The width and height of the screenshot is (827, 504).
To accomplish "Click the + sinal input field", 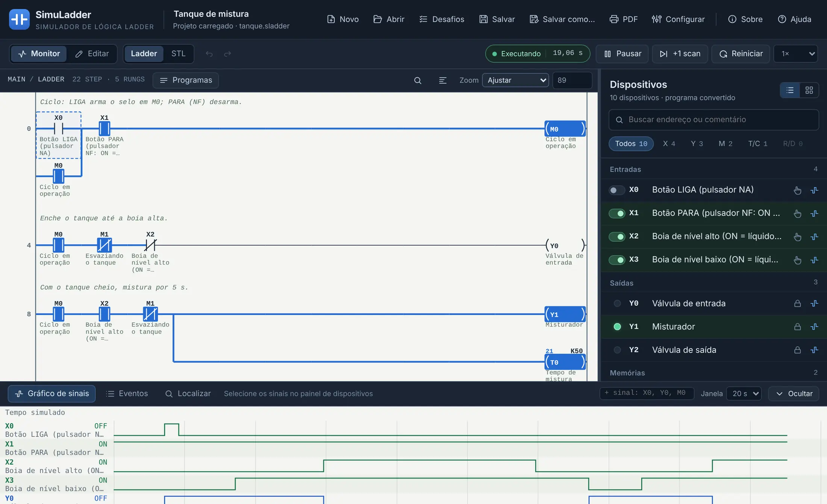I will tap(647, 394).
